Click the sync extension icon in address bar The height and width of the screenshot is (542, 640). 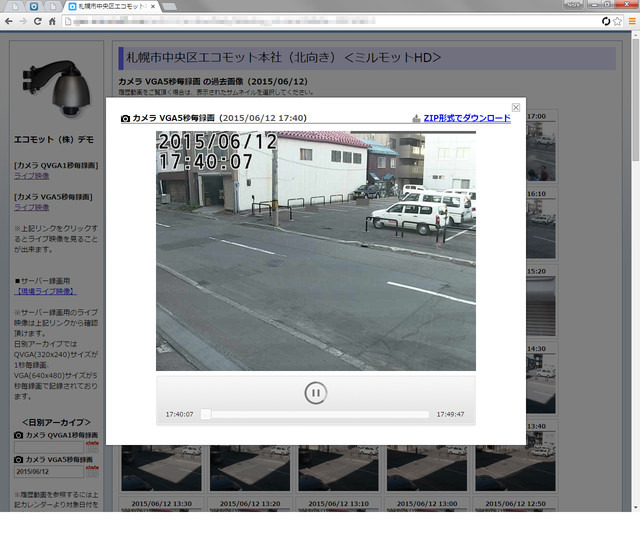606,21
